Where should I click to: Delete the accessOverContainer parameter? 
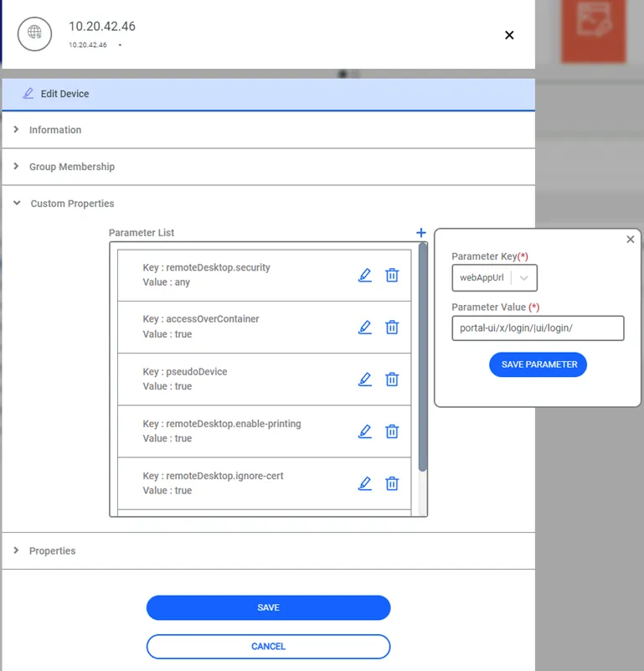392,327
